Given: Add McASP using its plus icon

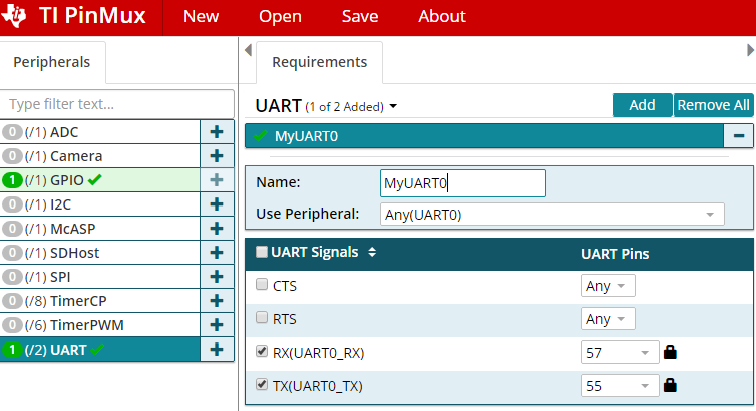Looking at the screenshot, I should 216,228.
